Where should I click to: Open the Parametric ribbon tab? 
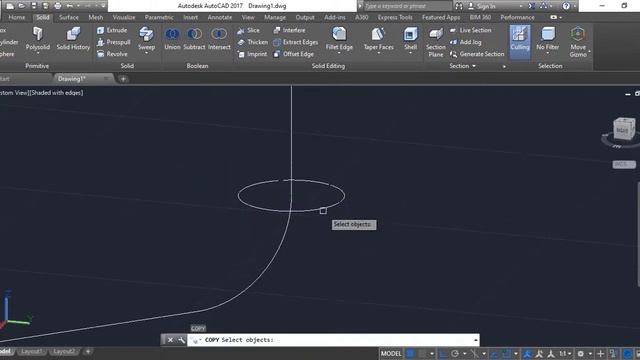click(159, 17)
